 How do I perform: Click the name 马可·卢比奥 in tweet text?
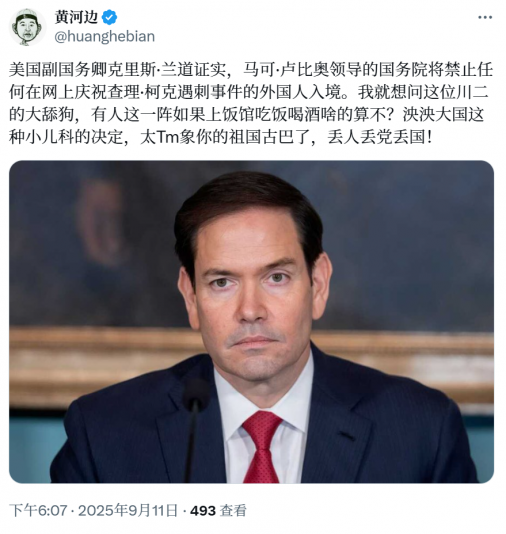point(284,69)
